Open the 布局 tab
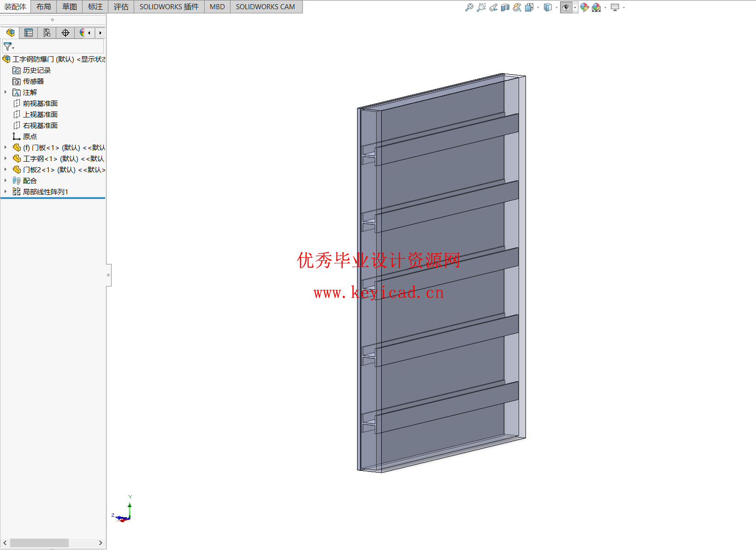 click(x=44, y=6)
